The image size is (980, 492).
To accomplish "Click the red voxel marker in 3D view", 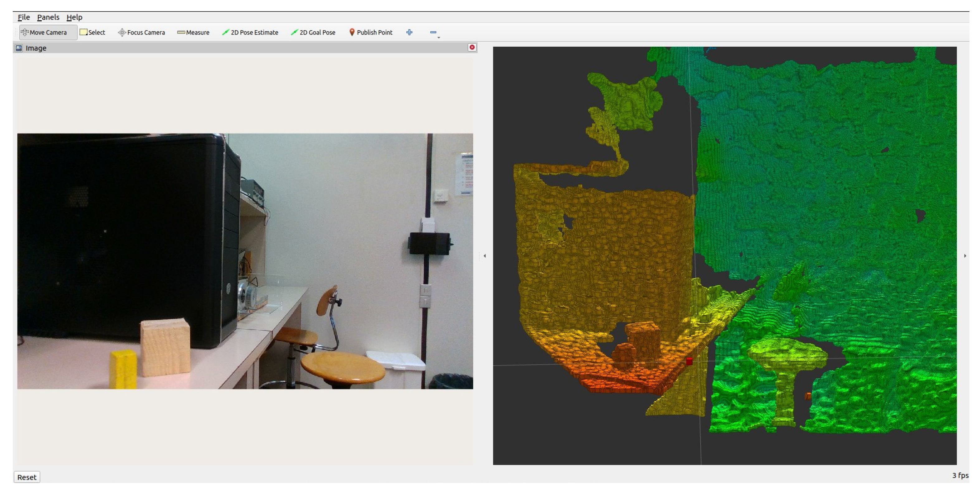I will [x=689, y=361].
